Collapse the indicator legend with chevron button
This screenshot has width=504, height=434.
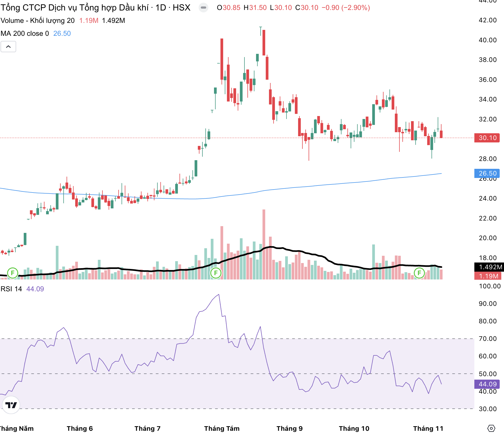(x=8, y=47)
